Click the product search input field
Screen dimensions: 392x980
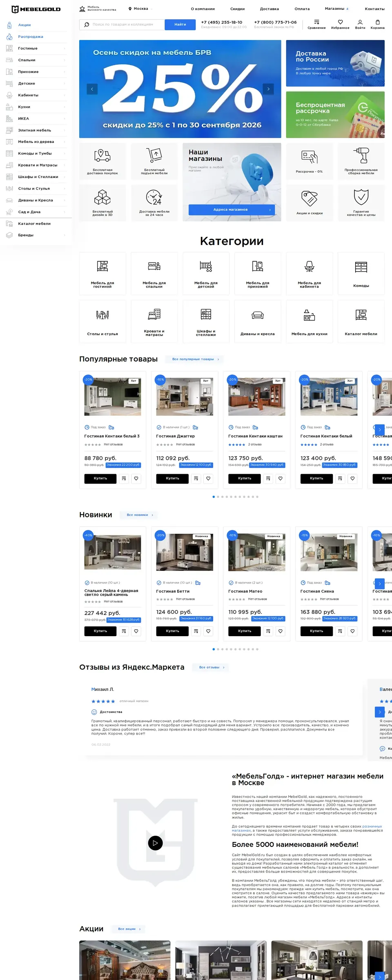(122, 24)
